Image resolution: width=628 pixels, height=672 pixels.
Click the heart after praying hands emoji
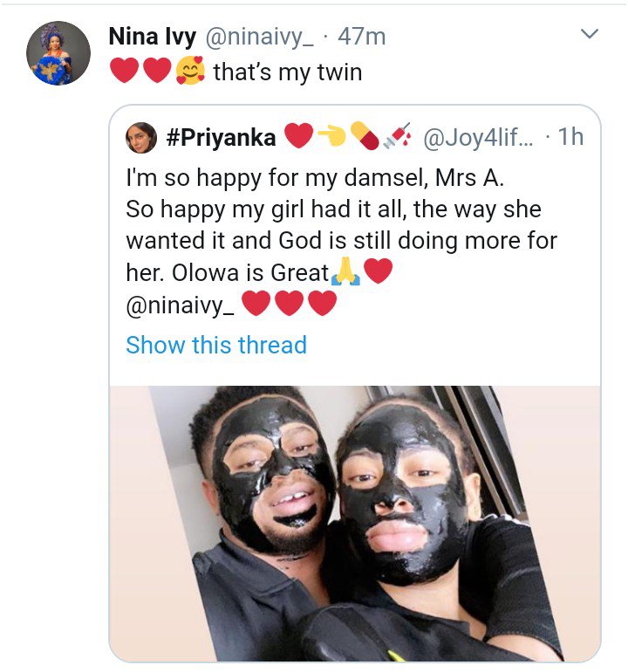(377, 273)
